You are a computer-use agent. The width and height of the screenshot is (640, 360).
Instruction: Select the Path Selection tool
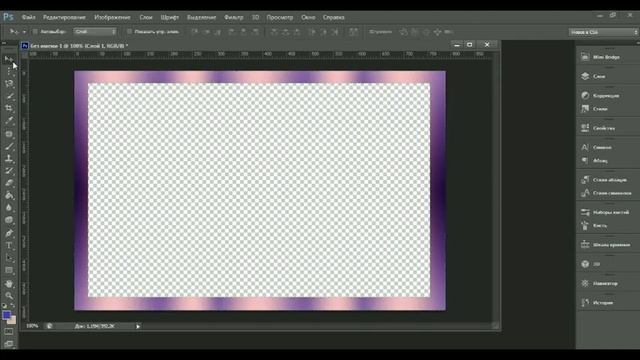9,258
